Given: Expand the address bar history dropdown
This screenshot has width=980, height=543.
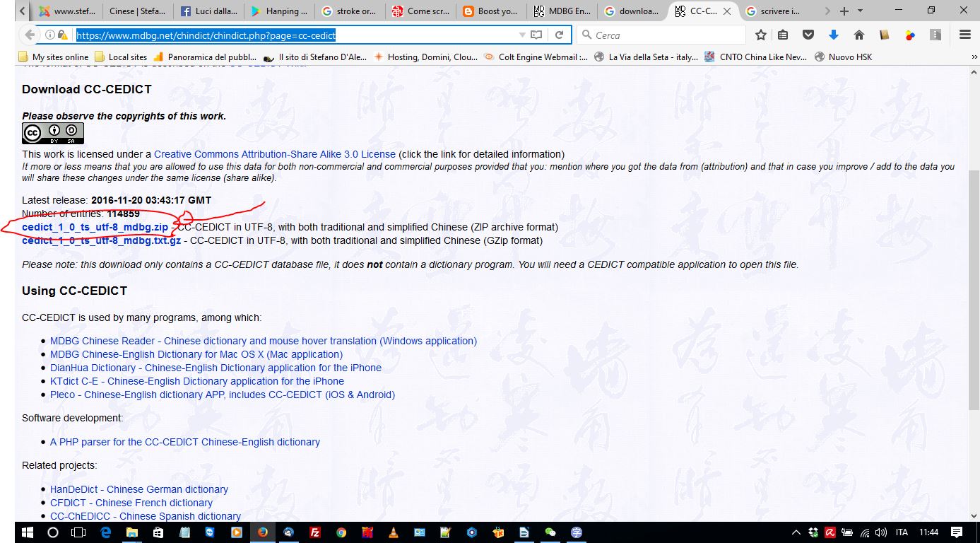Looking at the screenshot, I should coord(522,35).
